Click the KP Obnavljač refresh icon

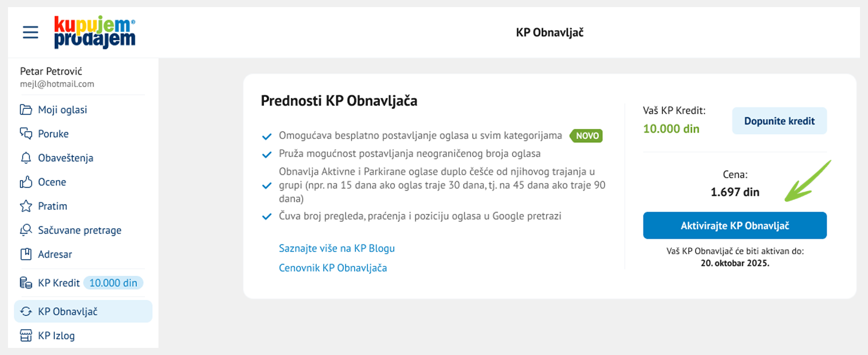coord(26,312)
